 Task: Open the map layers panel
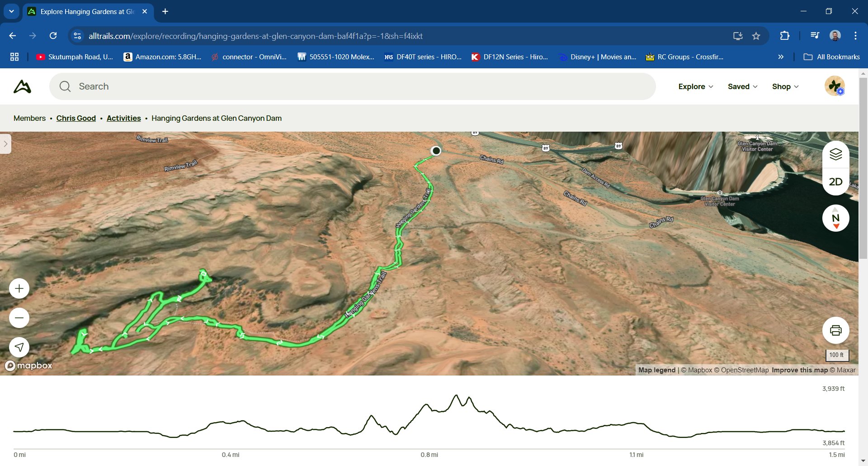pyautogui.click(x=835, y=155)
